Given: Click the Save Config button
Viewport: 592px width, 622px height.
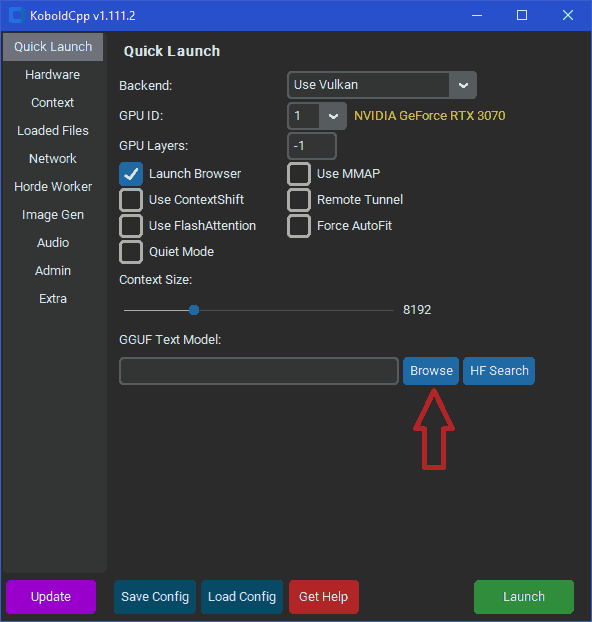Looking at the screenshot, I should pos(155,597).
